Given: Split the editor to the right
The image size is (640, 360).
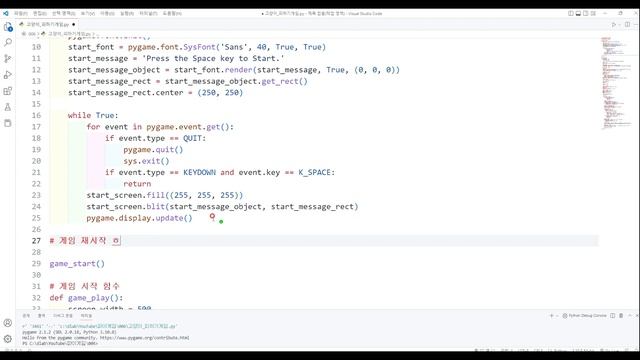Looking at the screenshot, I should click(x=627, y=24).
